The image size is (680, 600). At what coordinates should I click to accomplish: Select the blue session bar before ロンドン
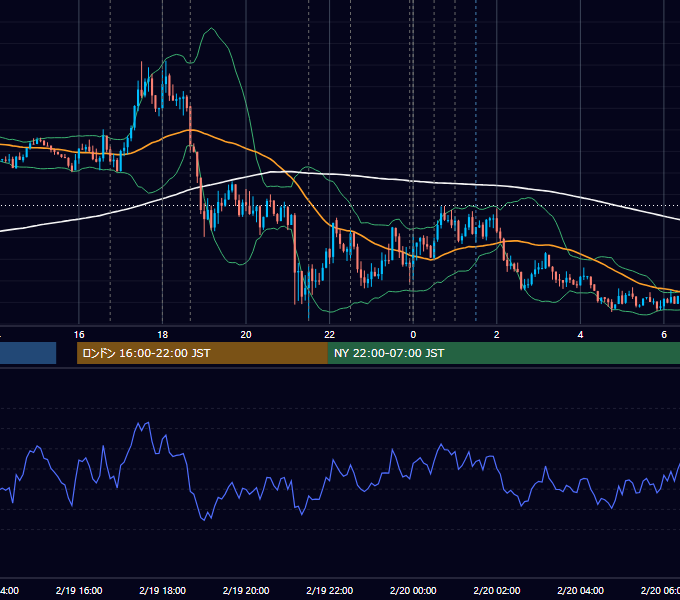(x=28, y=353)
